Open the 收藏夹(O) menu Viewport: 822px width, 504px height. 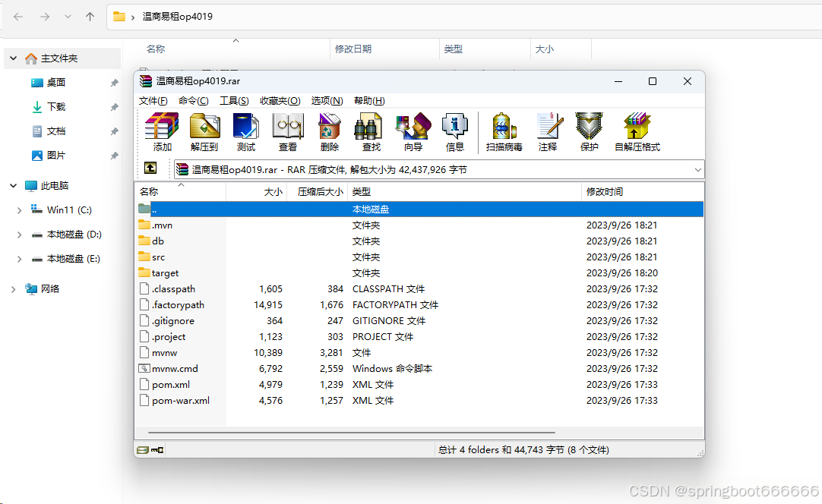click(x=280, y=101)
